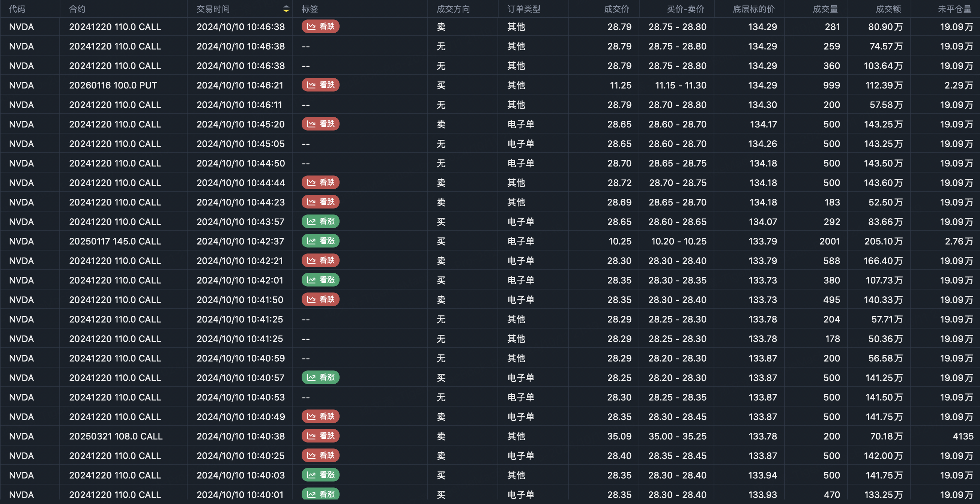Screen dimensions: 980x504
Task: Click the 成交方向 column header
Action: [453, 9]
